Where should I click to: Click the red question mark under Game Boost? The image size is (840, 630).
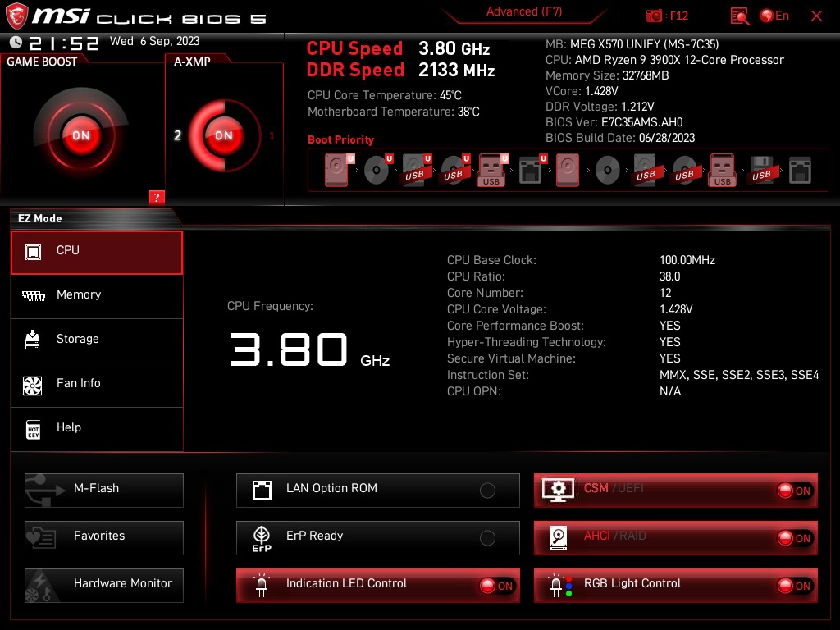click(157, 197)
